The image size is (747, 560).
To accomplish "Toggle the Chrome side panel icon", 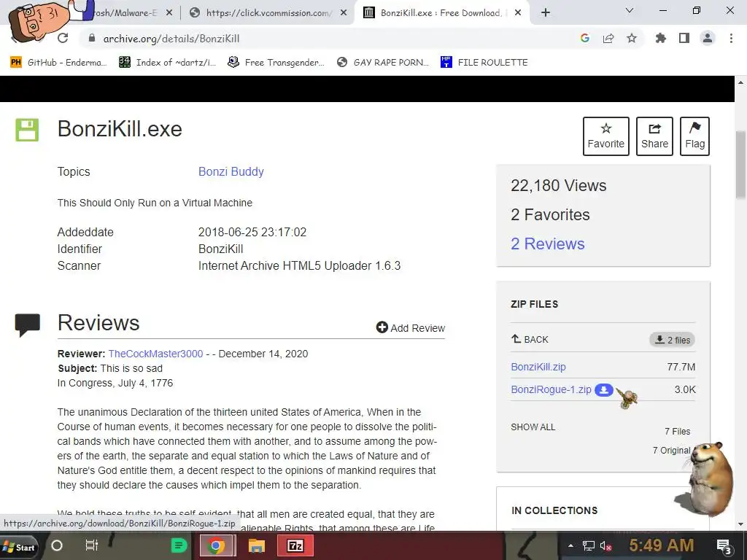I will 684,38.
